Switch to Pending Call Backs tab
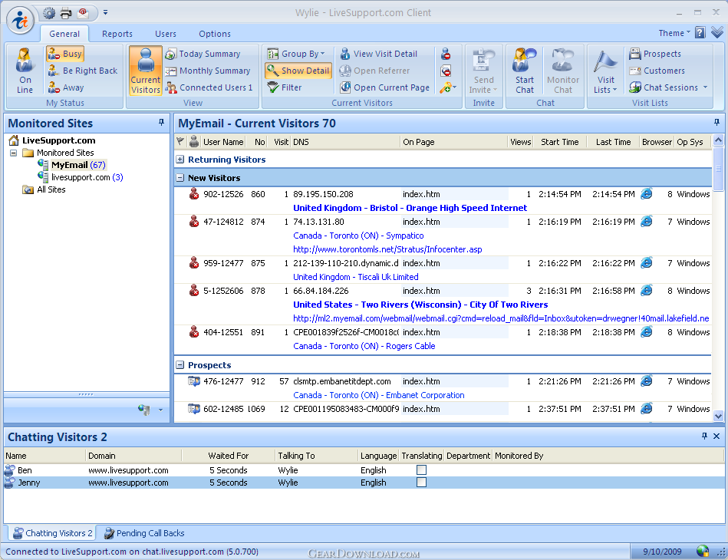Screen dimensions: 728x560 [144, 533]
